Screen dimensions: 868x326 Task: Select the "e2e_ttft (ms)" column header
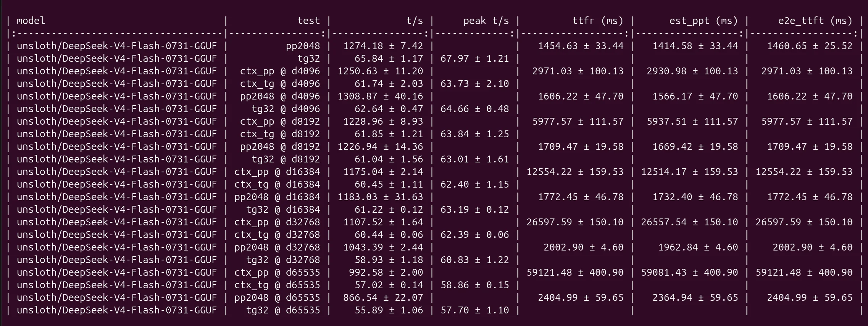pyautogui.click(x=815, y=21)
